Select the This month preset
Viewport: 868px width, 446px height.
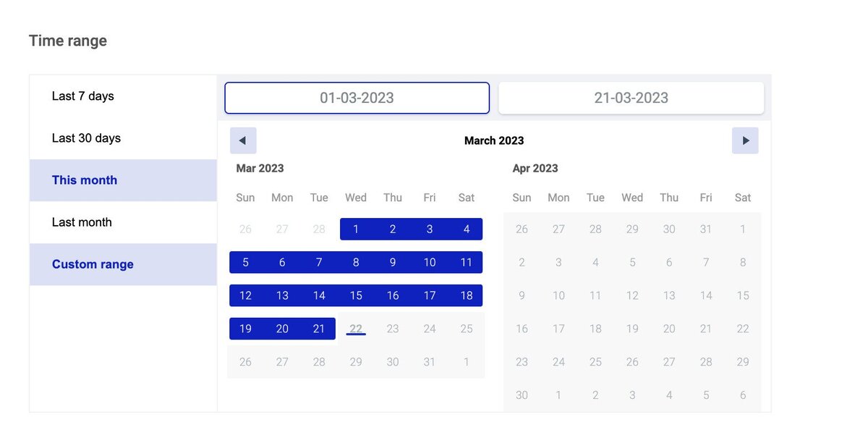pyautogui.click(x=85, y=180)
